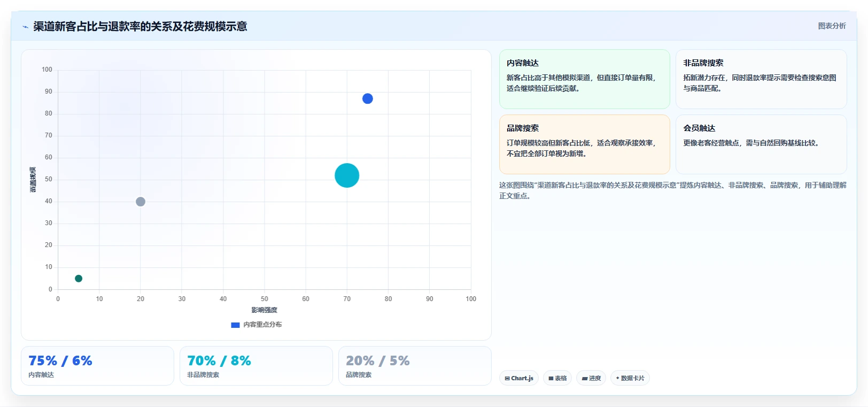Click the Chart.js tag

tap(519, 378)
